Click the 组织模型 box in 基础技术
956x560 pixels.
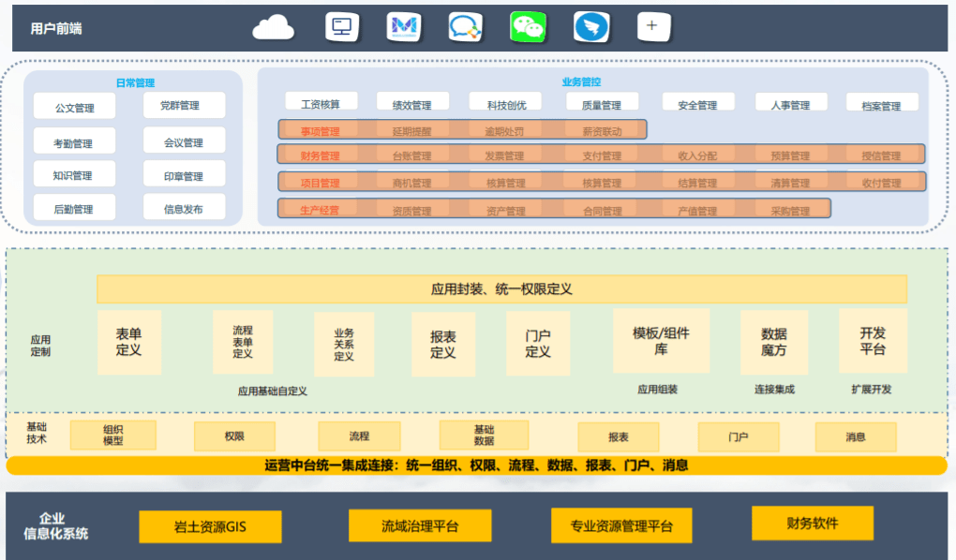(112, 435)
